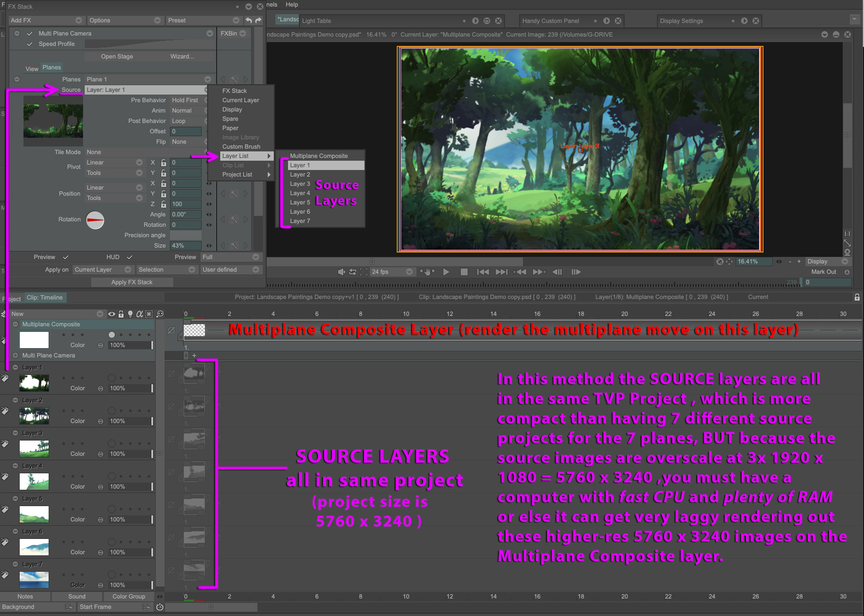Collapse the Layer 3 expander

[15, 433]
